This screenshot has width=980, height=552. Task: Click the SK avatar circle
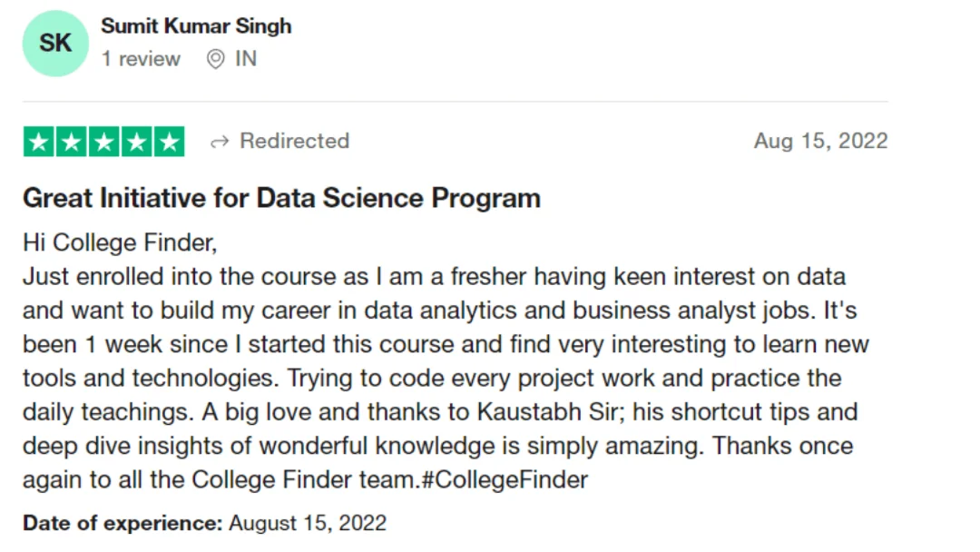pos(55,44)
